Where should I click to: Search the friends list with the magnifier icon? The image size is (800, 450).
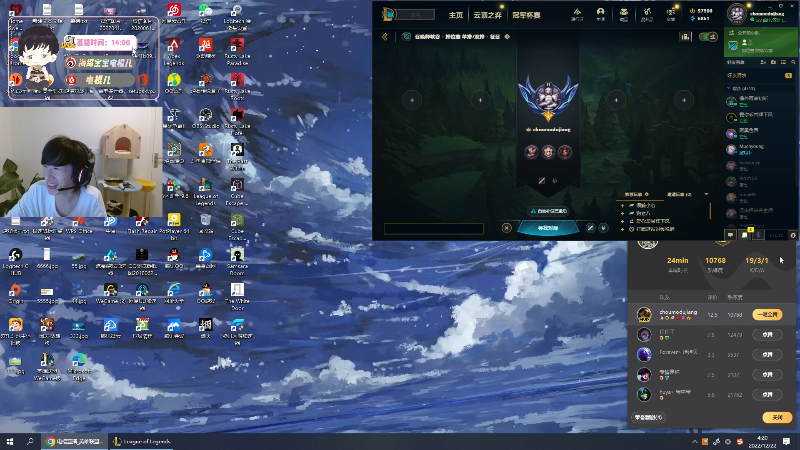point(793,62)
